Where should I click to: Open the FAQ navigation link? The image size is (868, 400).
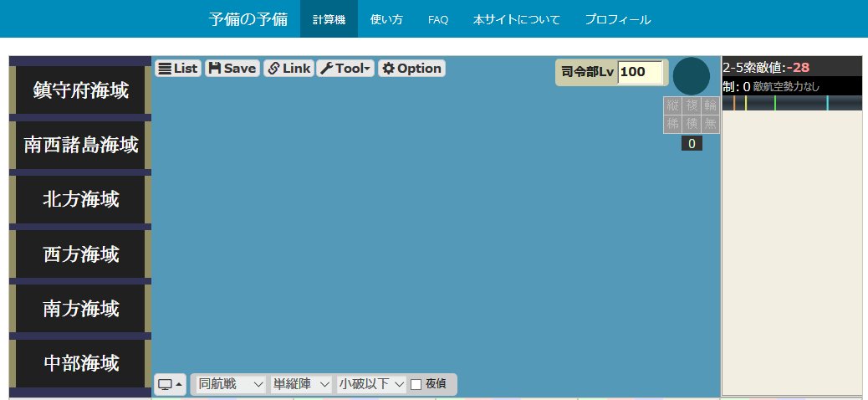pyautogui.click(x=438, y=19)
